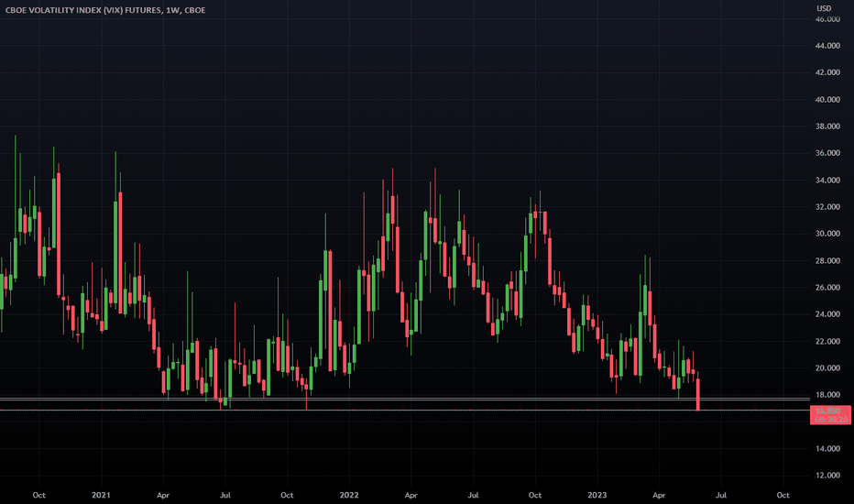Click the 40.000 price axis label
This screenshot has height=504, width=854.
[827, 100]
